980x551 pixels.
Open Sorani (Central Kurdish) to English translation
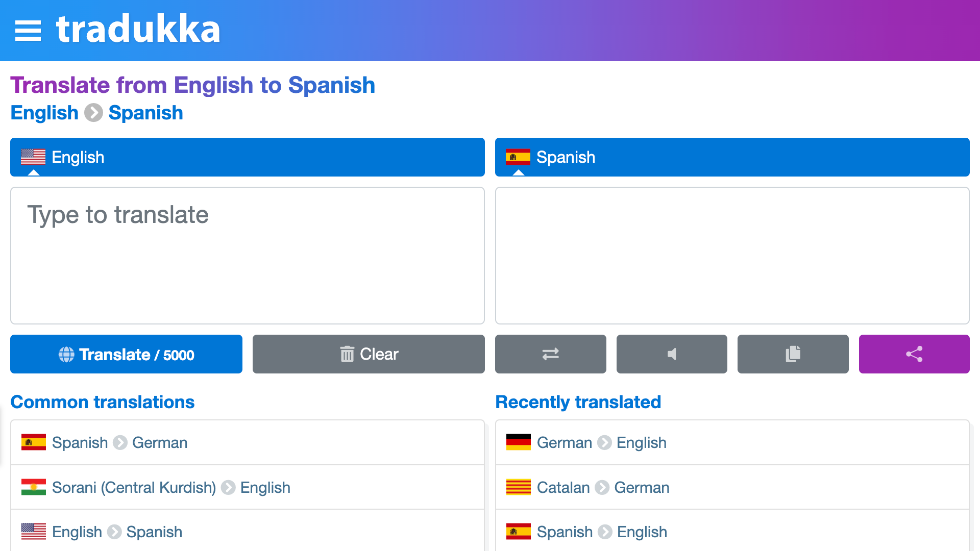pyautogui.click(x=248, y=487)
